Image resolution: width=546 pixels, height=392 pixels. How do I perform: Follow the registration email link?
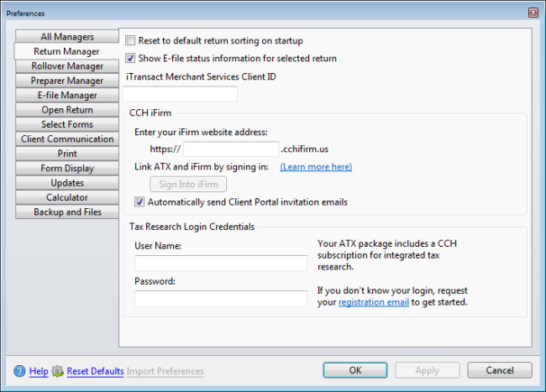coord(374,302)
